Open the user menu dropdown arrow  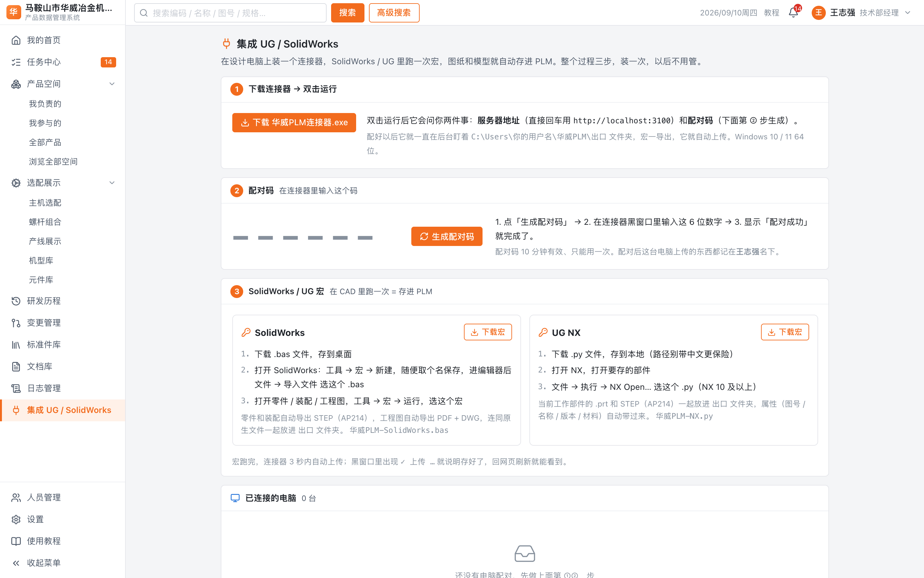click(x=908, y=13)
